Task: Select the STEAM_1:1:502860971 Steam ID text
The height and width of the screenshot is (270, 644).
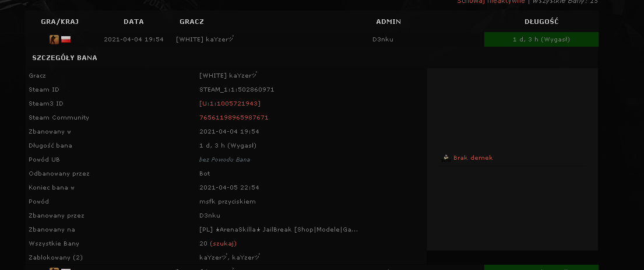Action: pyautogui.click(x=237, y=90)
